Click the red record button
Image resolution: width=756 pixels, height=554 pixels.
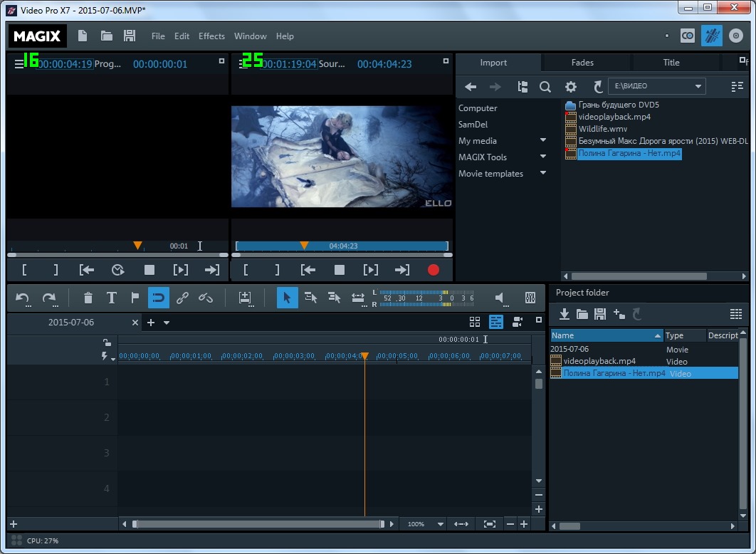433,270
